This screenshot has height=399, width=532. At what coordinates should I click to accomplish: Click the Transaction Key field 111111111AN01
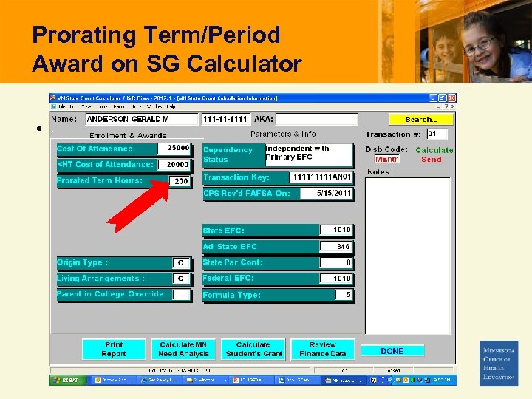(321, 177)
